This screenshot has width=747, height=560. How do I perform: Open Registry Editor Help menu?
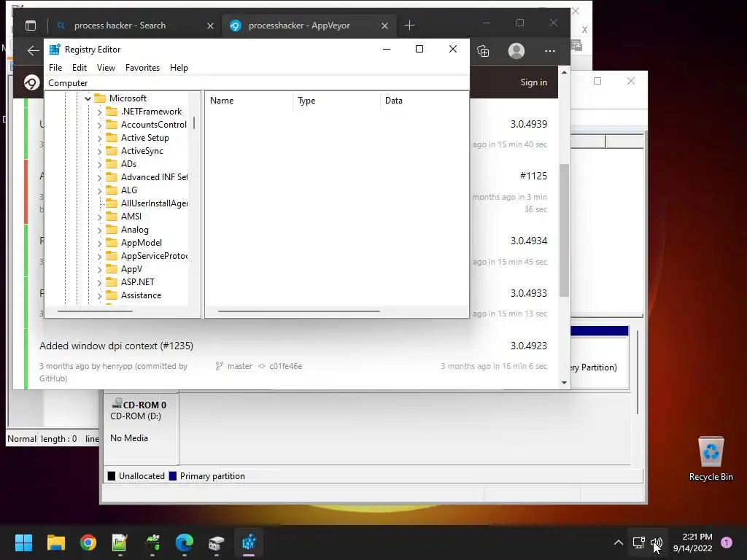(x=179, y=68)
